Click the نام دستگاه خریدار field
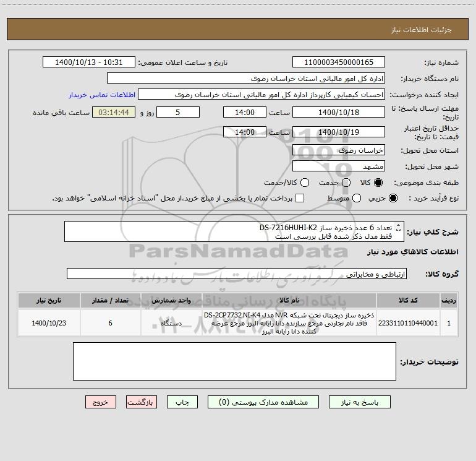Image resolution: width=476 pixels, height=461 pixels. [246, 79]
